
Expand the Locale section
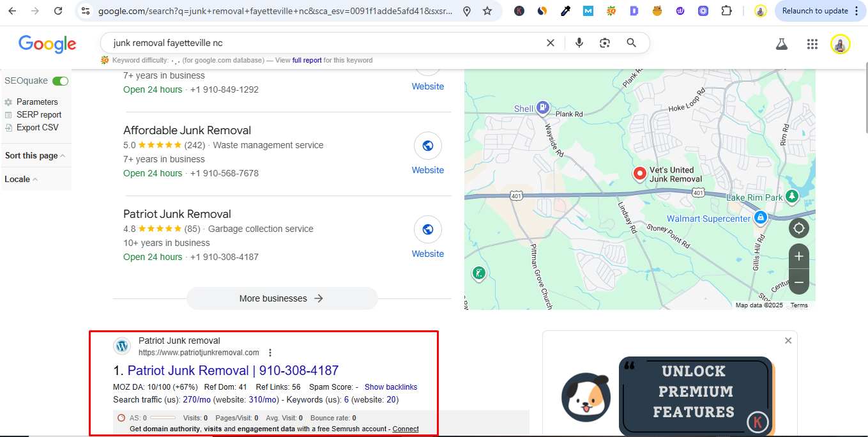[x=20, y=180]
